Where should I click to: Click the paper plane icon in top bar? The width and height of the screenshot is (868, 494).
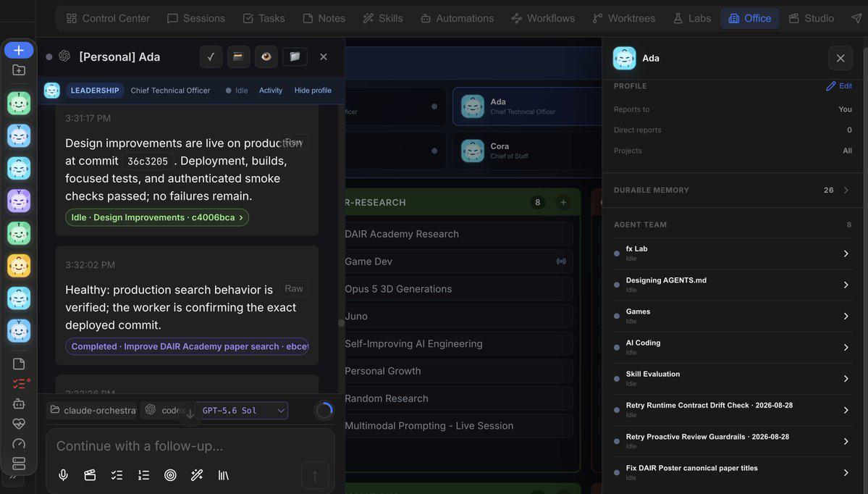click(856, 18)
